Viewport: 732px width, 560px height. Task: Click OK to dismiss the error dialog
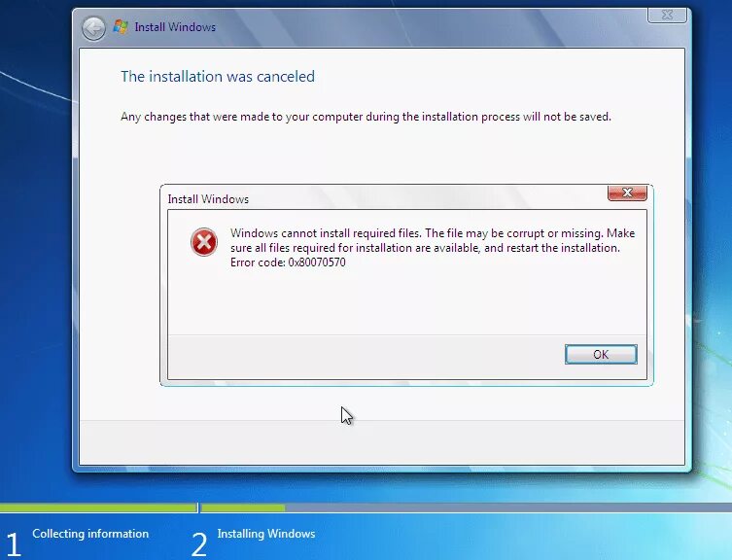pyautogui.click(x=601, y=355)
